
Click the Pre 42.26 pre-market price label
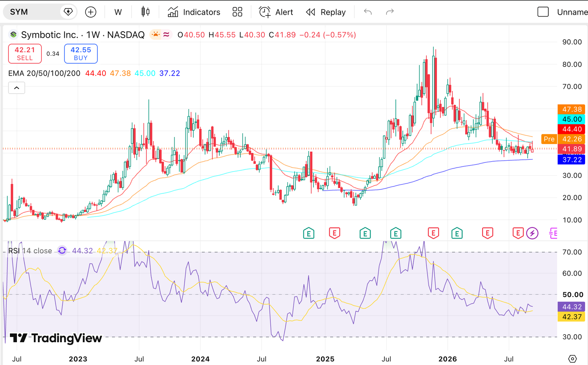coord(563,139)
